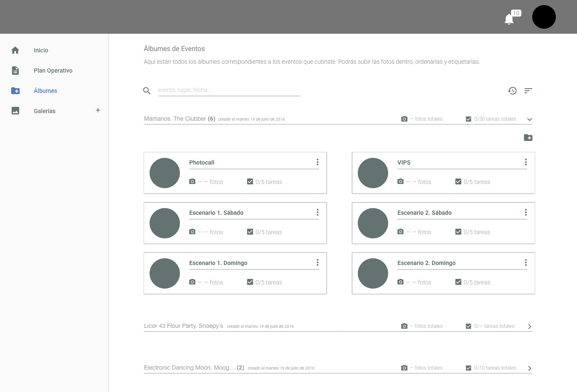Viewport: 577px width, 392px height.
Task: Collapse Martianos. The Clubber section chevron
Action: 530,119
